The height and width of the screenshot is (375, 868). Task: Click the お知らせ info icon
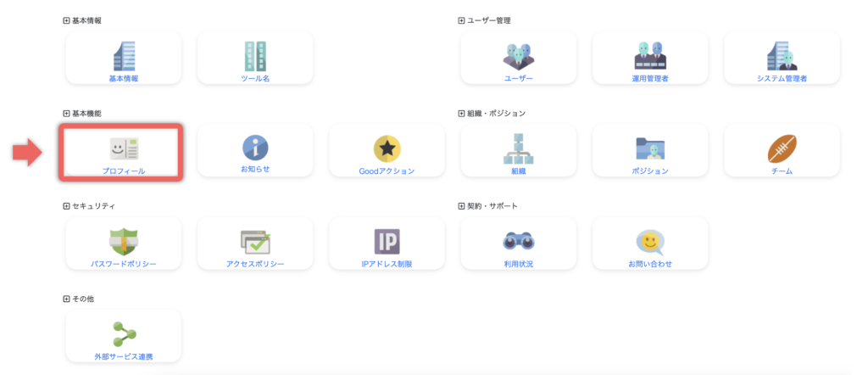click(x=255, y=148)
